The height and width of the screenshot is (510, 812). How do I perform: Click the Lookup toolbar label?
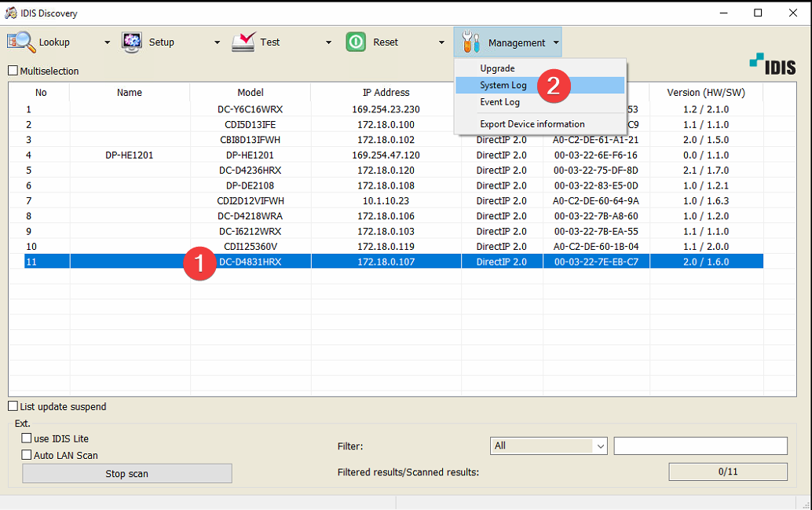coord(54,42)
